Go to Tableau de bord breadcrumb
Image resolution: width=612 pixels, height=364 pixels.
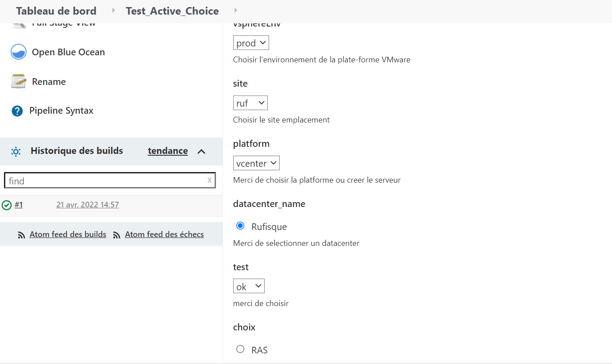[56, 11]
